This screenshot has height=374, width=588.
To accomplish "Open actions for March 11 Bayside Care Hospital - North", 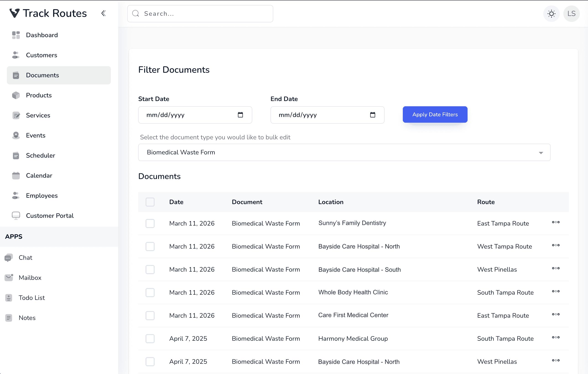I will click(556, 245).
